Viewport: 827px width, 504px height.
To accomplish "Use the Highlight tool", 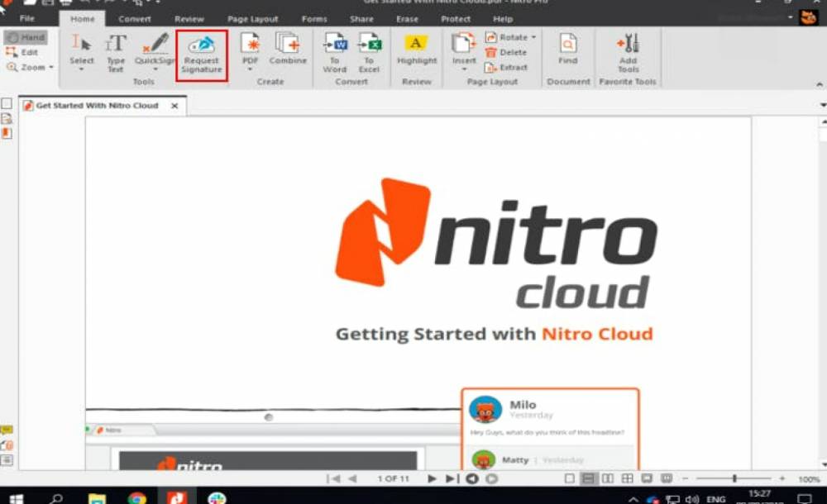I will [417, 50].
